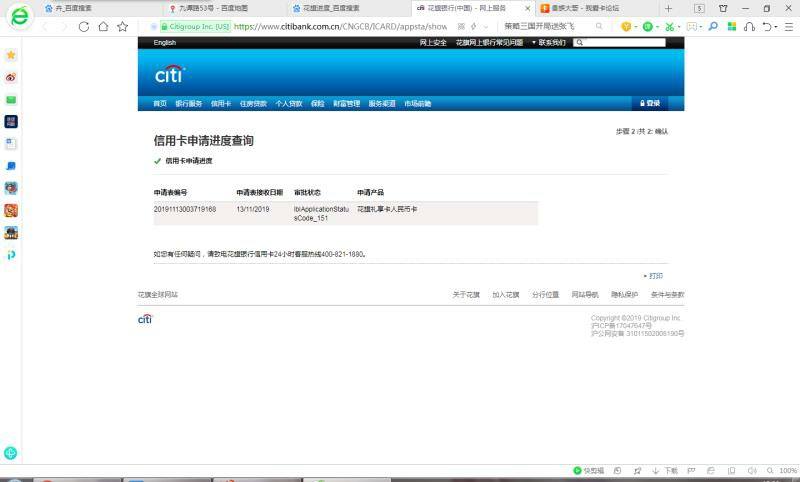Viewport: 800px width, 482px height.
Task: Click the reload page icon
Action: pos(84,27)
